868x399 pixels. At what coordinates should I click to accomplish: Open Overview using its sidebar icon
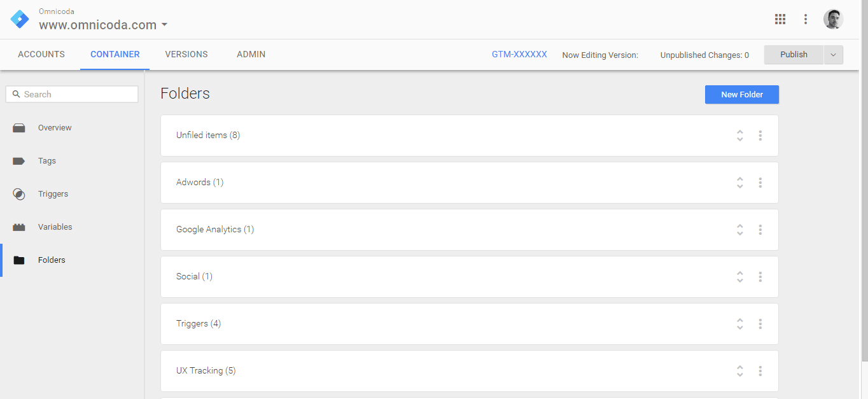point(19,127)
